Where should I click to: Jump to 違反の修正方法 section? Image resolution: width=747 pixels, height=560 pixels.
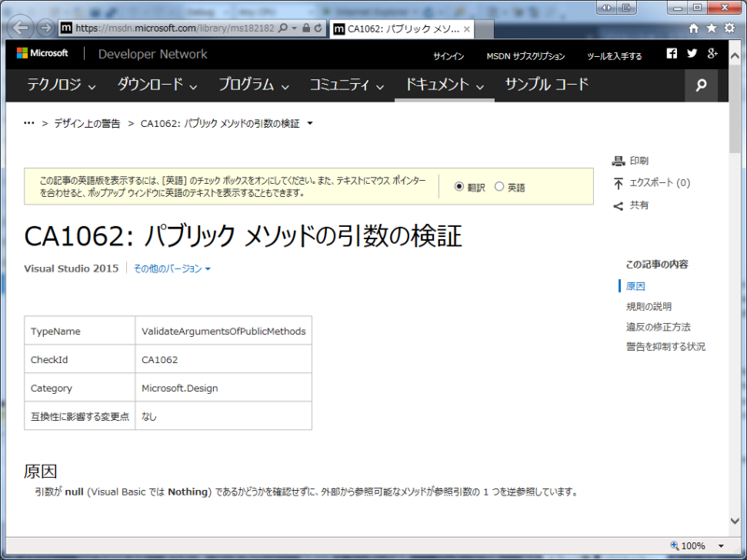(x=658, y=328)
